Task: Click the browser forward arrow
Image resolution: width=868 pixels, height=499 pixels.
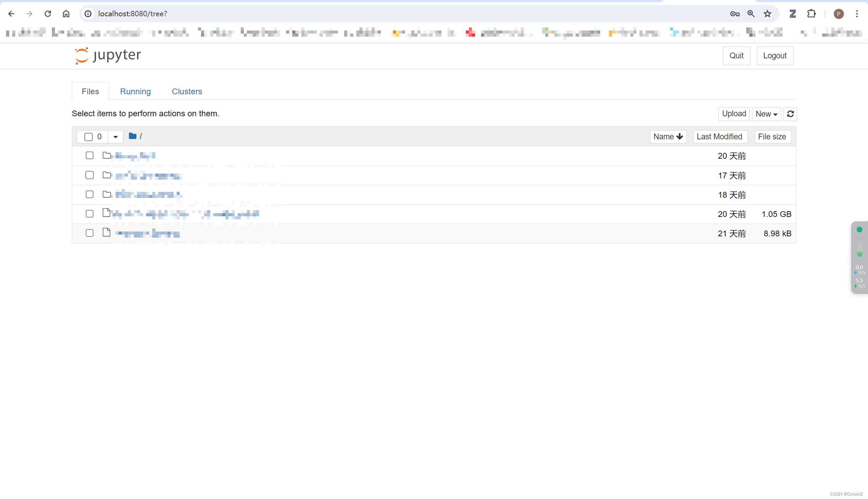Action: [29, 14]
